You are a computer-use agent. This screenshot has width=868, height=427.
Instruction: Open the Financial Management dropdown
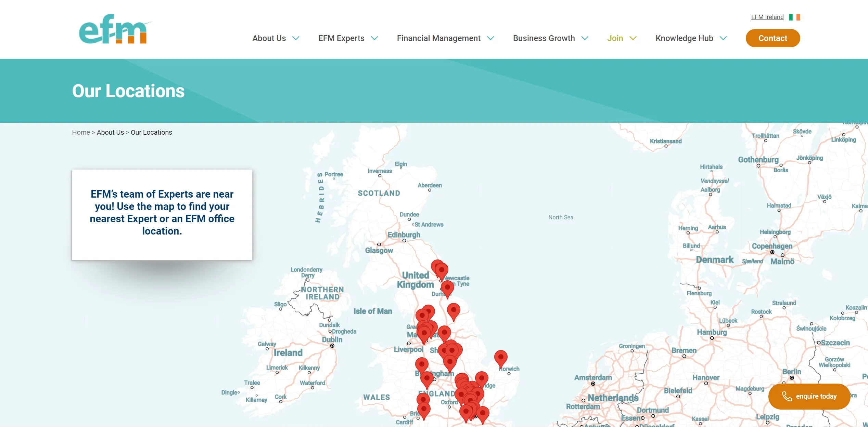438,38
